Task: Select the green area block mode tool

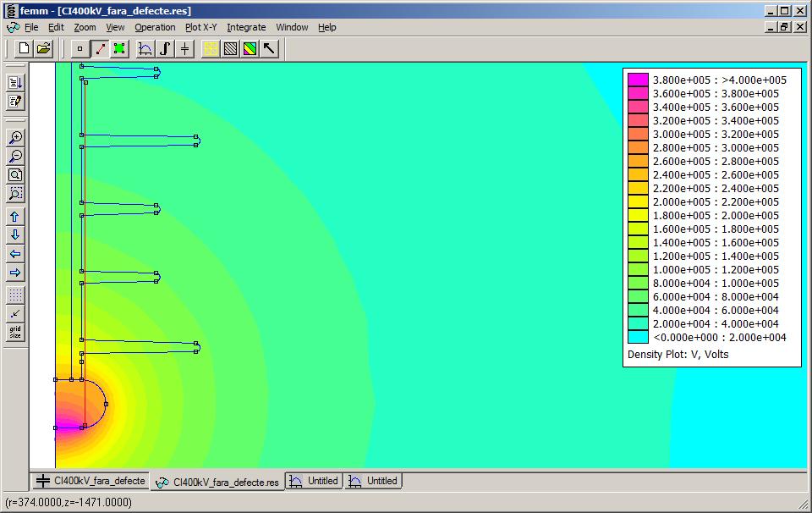Action: [119, 49]
